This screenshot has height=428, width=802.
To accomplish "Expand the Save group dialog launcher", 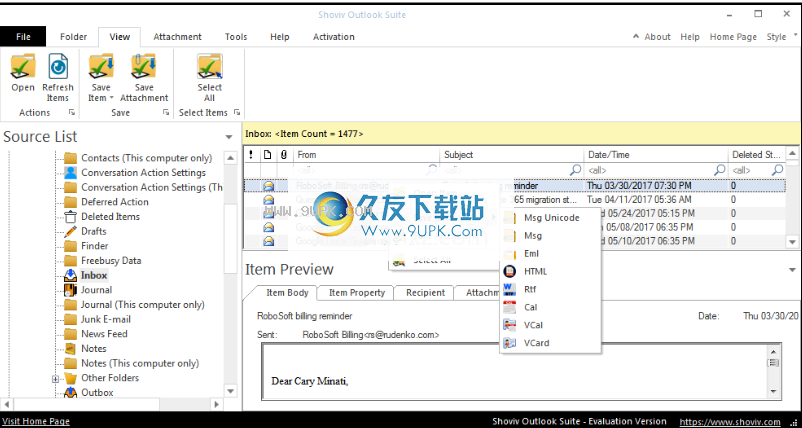I will pyautogui.click(x=166, y=112).
